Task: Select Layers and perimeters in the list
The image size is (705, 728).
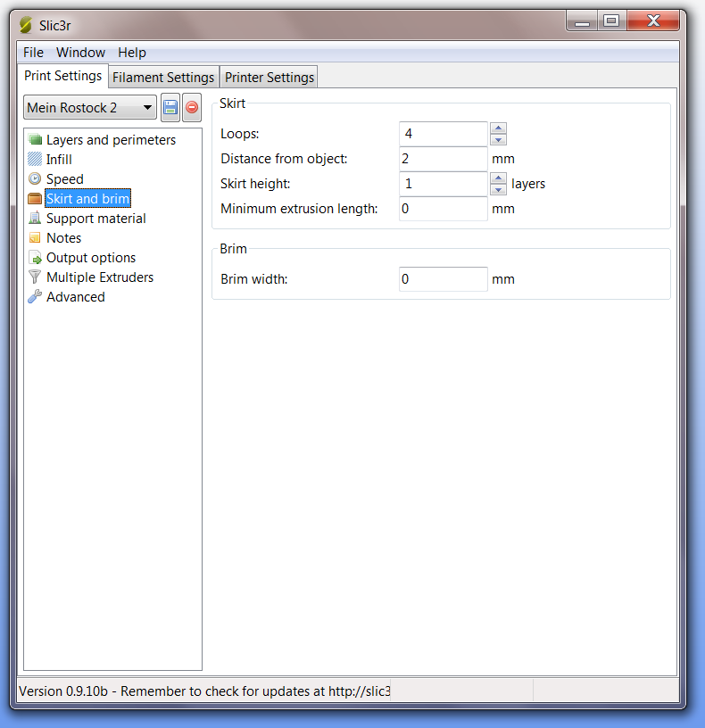Action: 111,140
